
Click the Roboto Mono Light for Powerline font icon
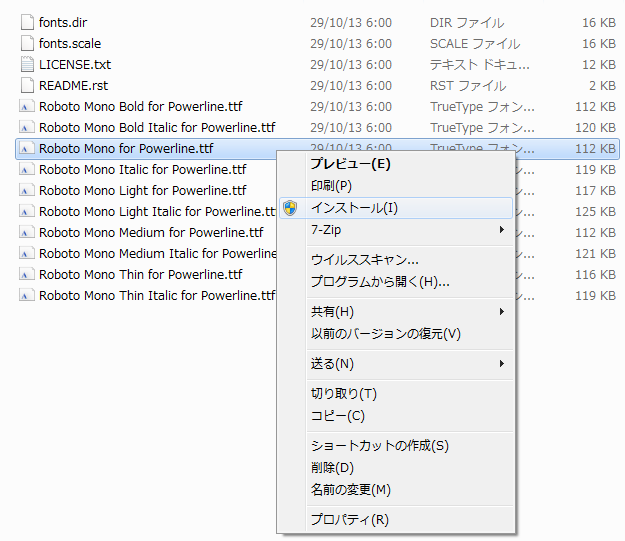(x=27, y=191)
